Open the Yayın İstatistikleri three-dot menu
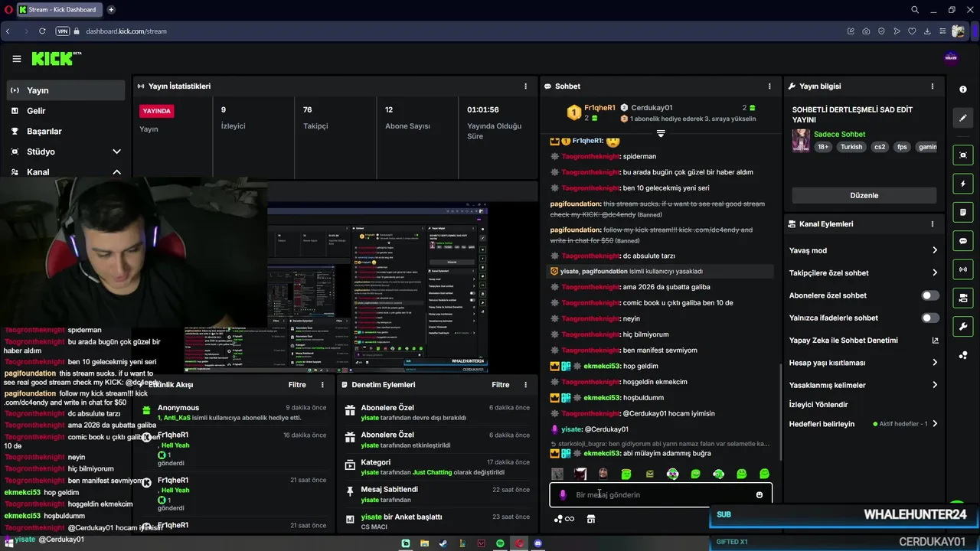 point(525,86)
